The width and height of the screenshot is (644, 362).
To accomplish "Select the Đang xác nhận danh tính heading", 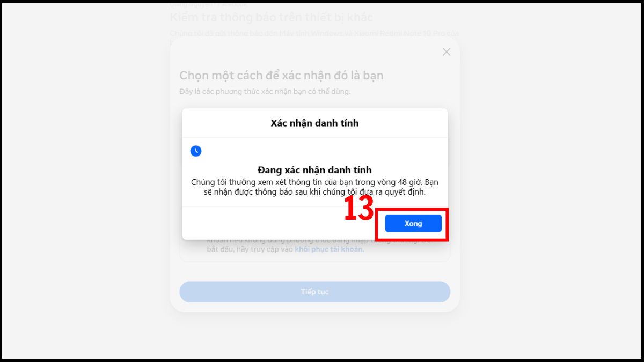I will coord(314,170).
